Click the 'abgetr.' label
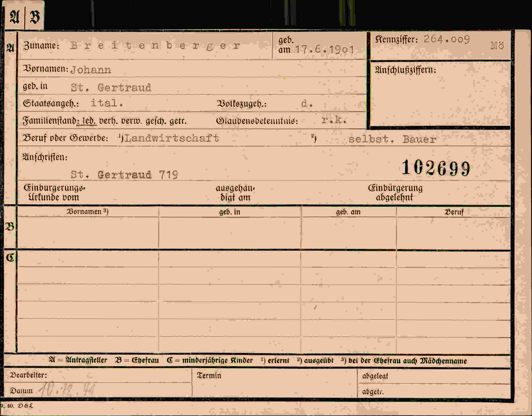This screenshot has width=532, height=416. pos(373,392)
